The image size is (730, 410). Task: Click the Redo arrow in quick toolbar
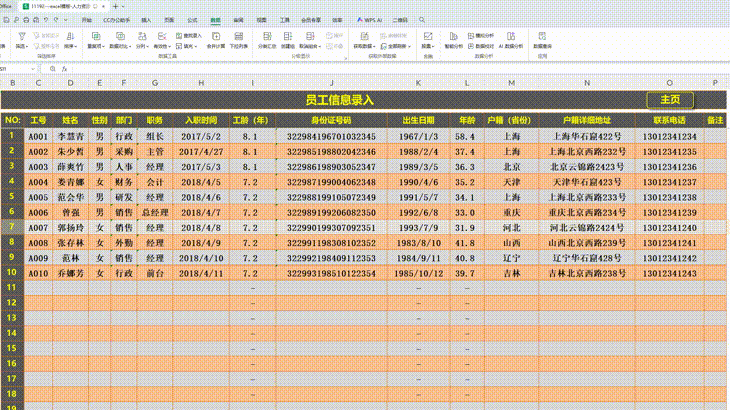[x=56, y=20]
